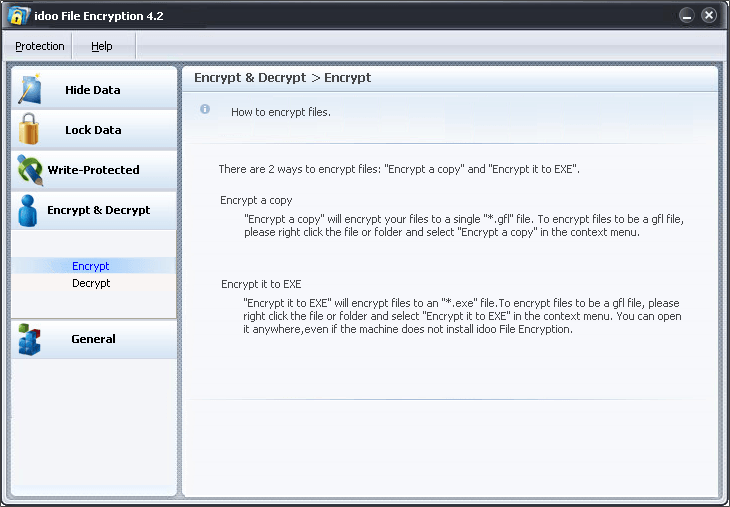Click the 'Encrypt a copy' subheading
730x507 pixels.
256,200
